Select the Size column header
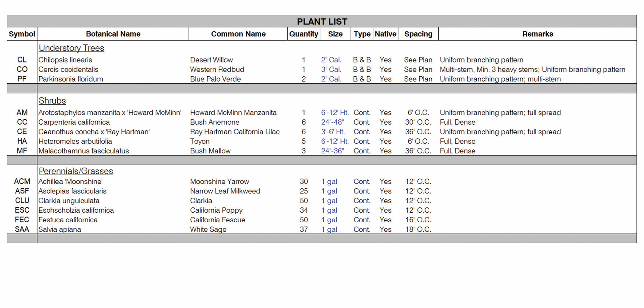Screen dimensions: 644x308 click(335, 34)
